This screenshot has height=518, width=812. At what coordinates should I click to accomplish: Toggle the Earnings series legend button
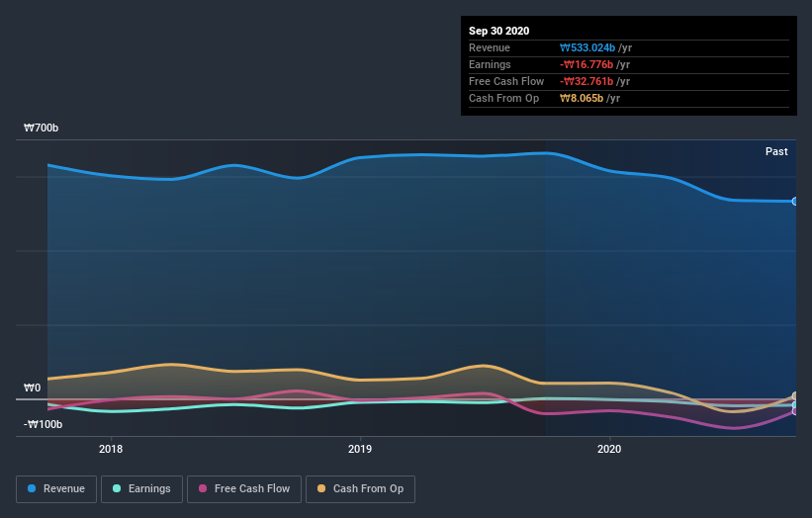coord(141,489)
